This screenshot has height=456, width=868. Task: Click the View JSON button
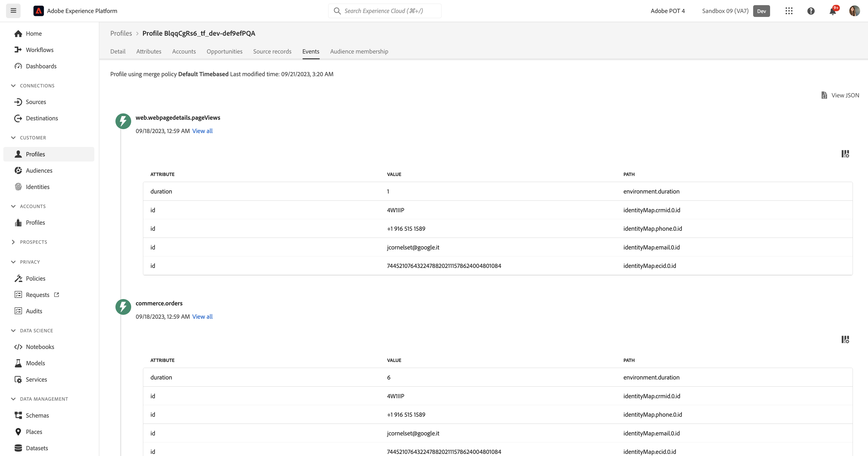840,95
